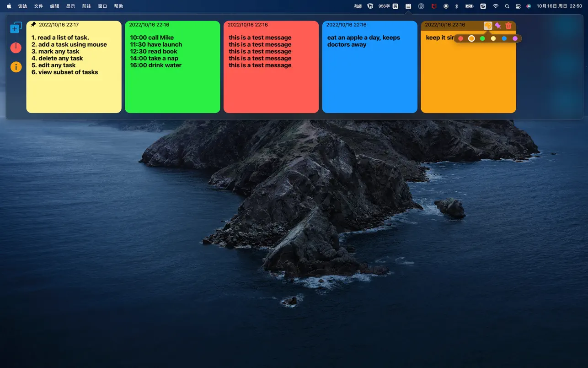Click the blue note reading 'eat an apple a day'
The height and width of the screenshot is (368, 588).
(x=369, y=66)
